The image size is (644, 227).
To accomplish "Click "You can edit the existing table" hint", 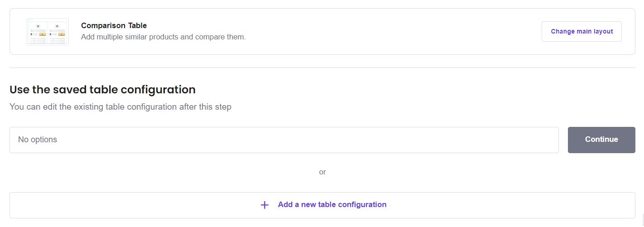I will [x=120, y=107].
